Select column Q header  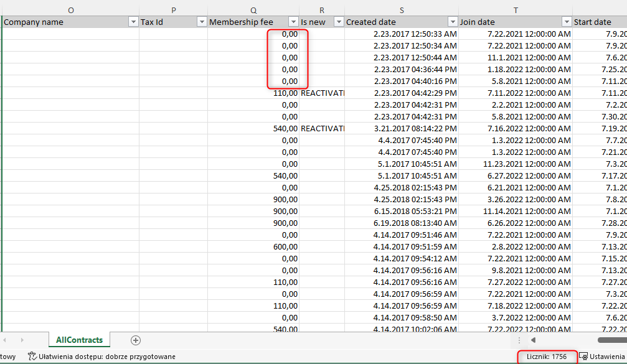point(253,10)
